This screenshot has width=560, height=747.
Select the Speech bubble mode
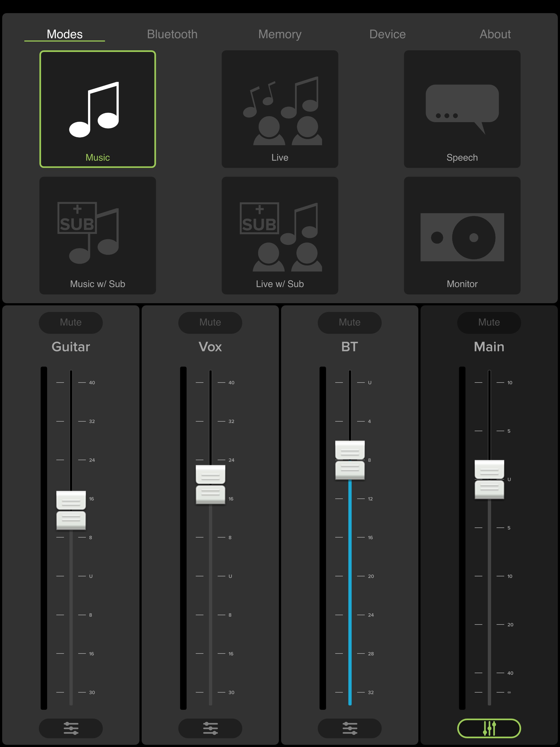click(462, 109)
